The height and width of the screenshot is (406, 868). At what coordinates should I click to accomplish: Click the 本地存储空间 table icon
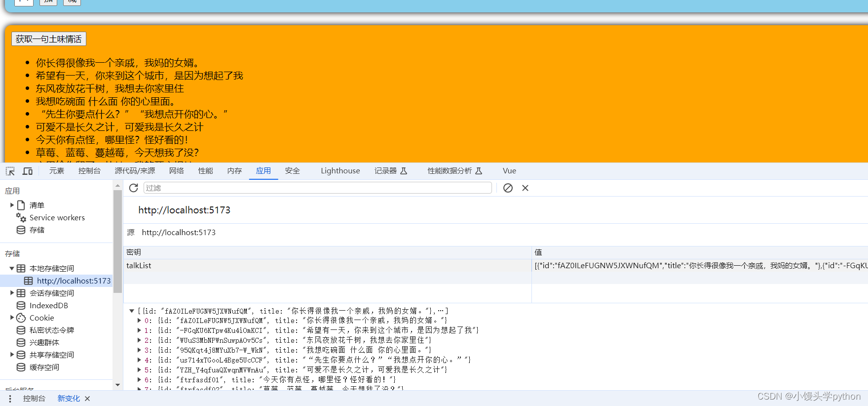click(21, 268)
